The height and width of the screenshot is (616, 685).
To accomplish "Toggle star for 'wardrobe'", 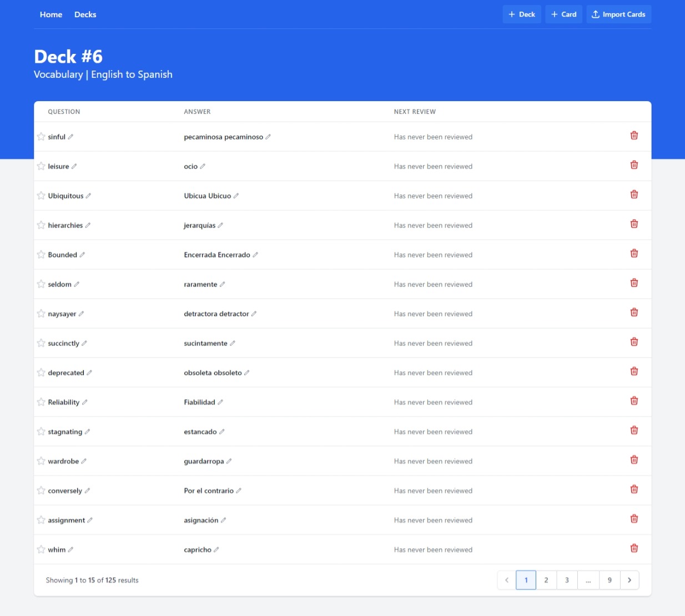I will click(41, 460).
